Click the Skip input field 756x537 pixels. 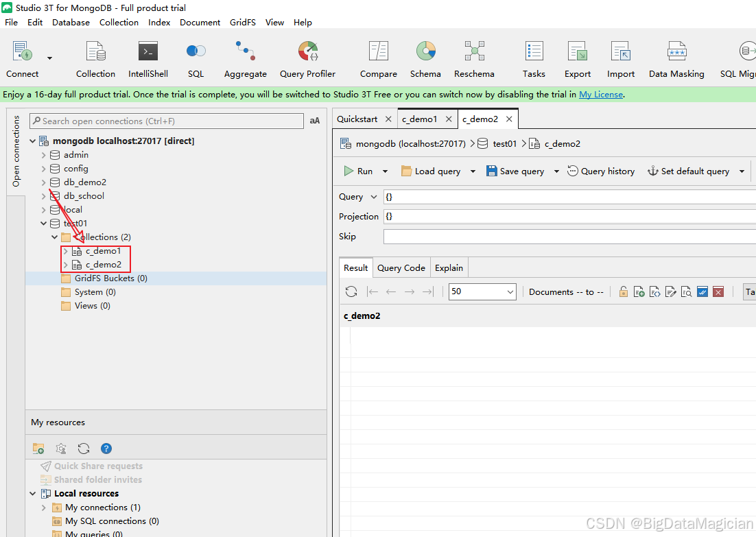(569, 236)
